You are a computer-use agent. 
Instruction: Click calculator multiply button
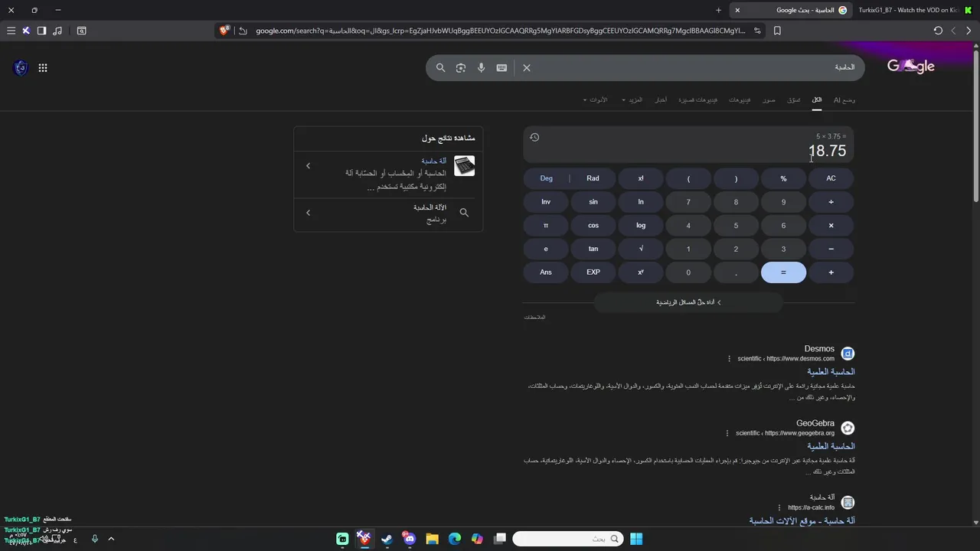pos(831,226)
